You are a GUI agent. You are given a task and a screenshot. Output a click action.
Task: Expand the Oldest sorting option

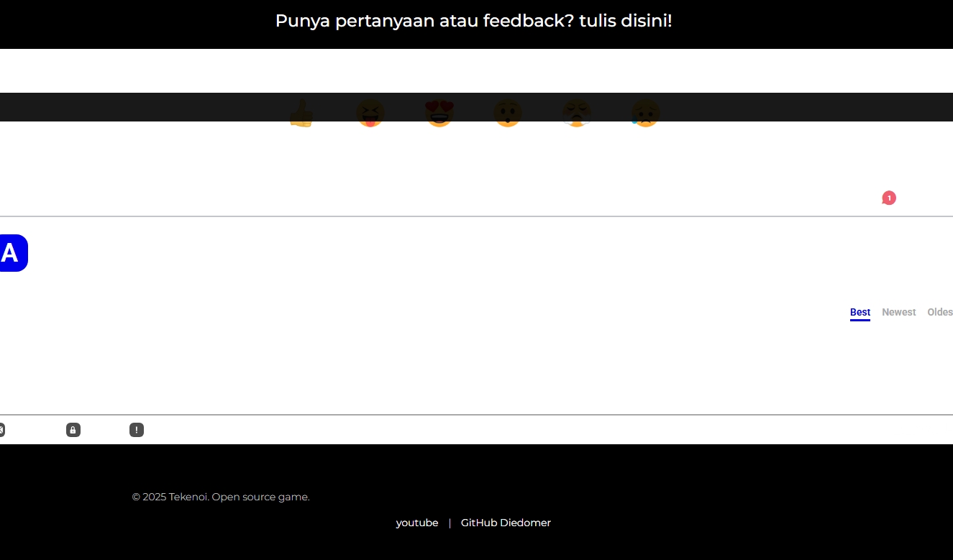tap(940, 311)
